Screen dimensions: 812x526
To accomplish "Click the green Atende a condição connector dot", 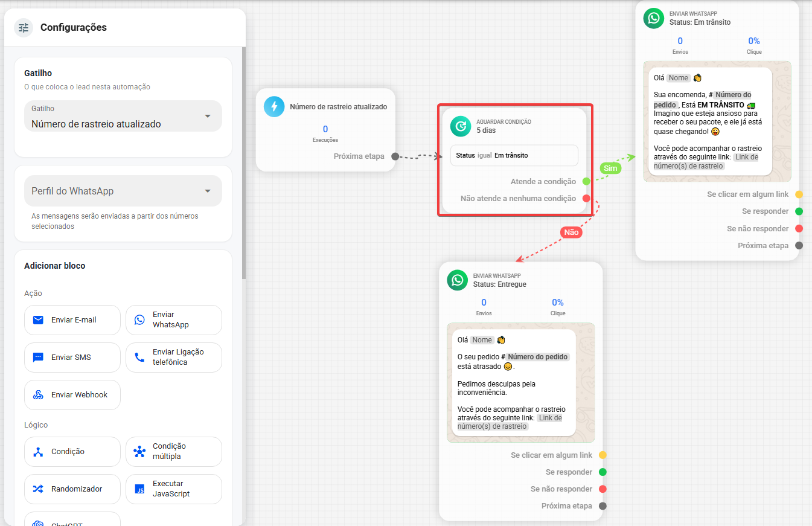I will pos(586,181).
